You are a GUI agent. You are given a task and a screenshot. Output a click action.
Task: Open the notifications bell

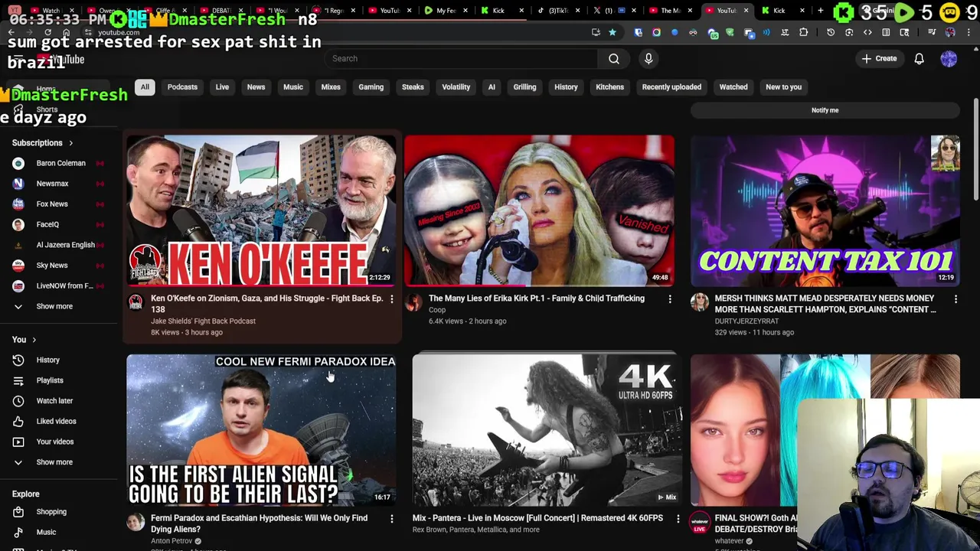[x=919, y=59]
